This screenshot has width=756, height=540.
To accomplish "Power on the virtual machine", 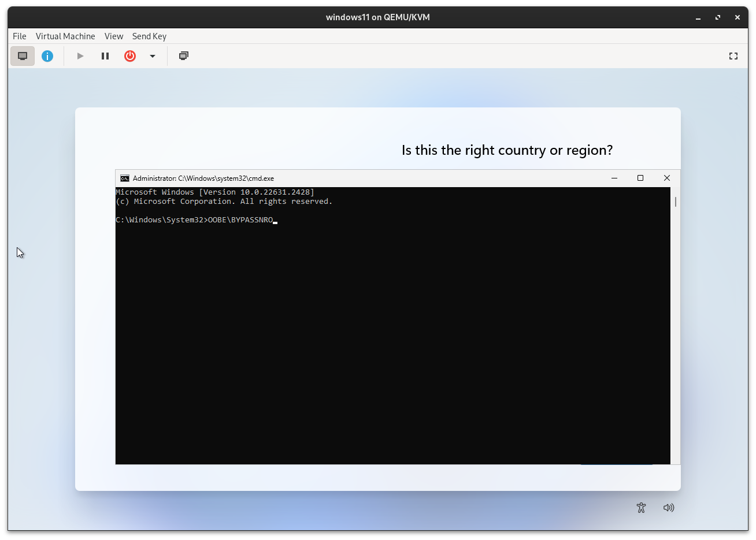I will point(80,56).
